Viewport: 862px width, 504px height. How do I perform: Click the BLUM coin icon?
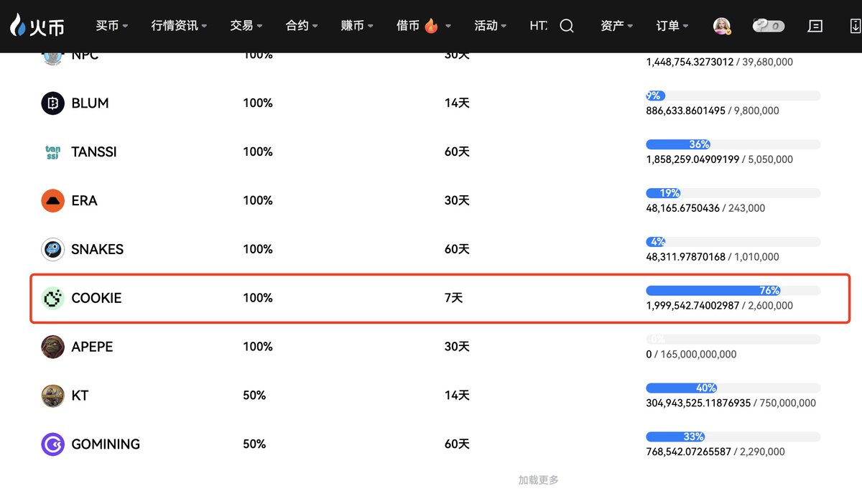[53, 103]
